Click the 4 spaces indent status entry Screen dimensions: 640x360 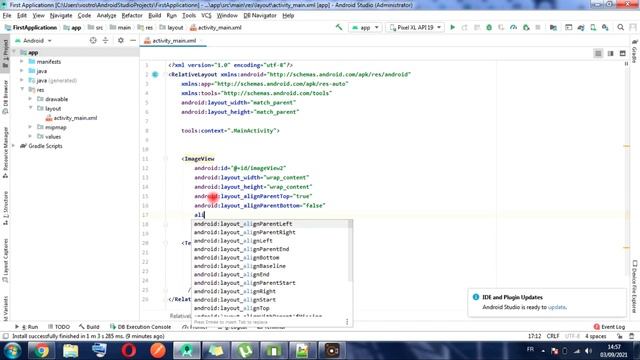coord(596,336)
